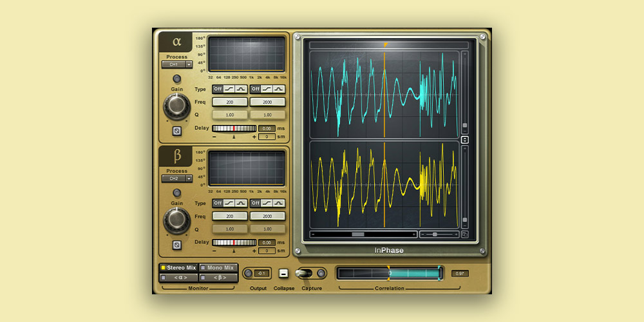Click the alpha phase invert icon
This screenshot has width=644, height=322.
pos(176,131)
